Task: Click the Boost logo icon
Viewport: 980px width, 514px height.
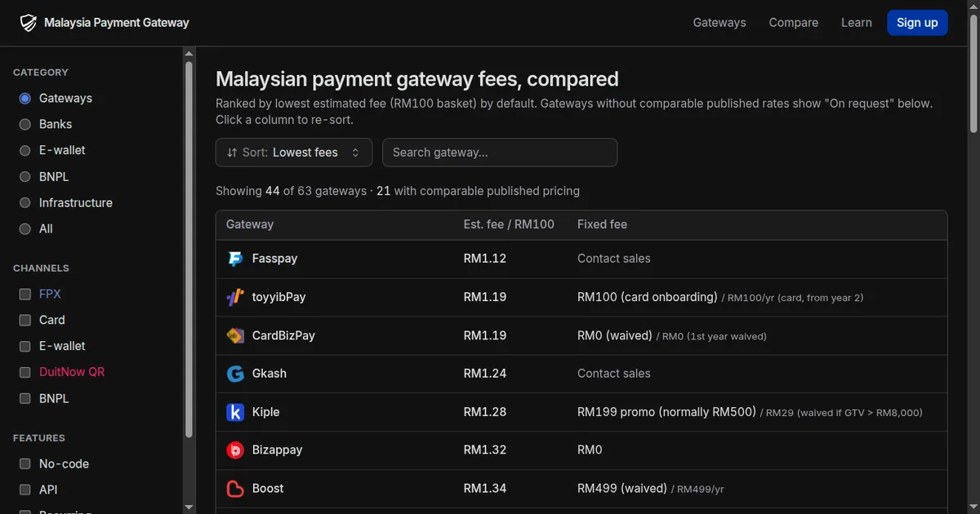Action: click(235, 489)
